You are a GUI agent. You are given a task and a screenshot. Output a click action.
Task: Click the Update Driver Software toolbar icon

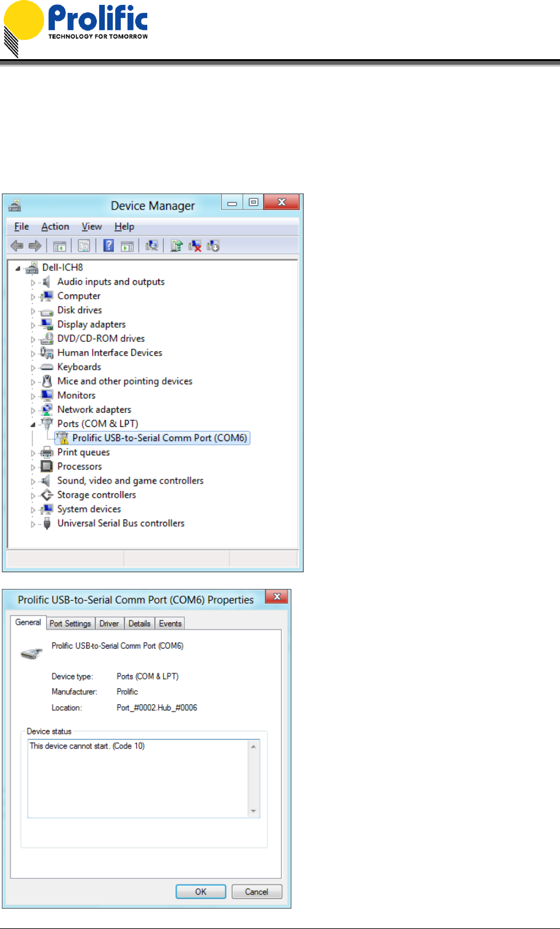[176, 246]
